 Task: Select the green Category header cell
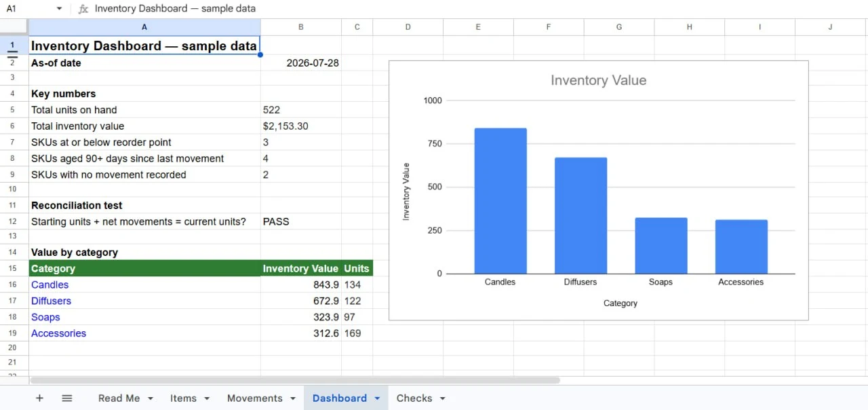point(144,269)
